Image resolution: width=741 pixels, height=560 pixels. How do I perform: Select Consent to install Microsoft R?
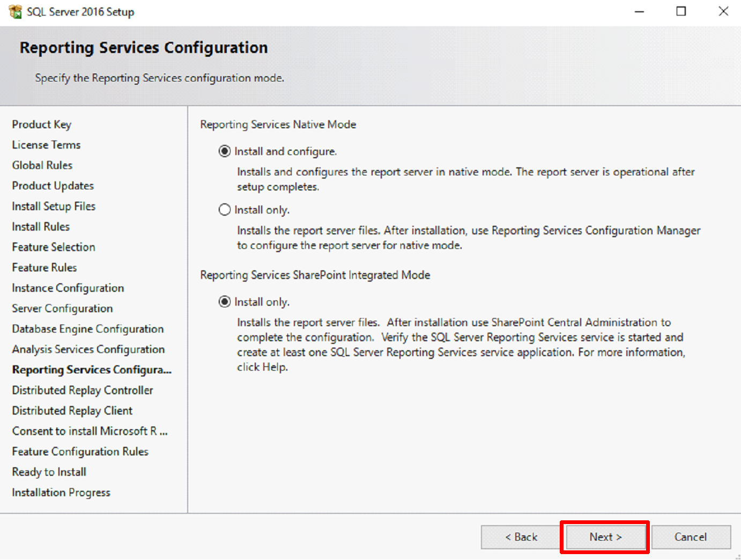(90, 431)
